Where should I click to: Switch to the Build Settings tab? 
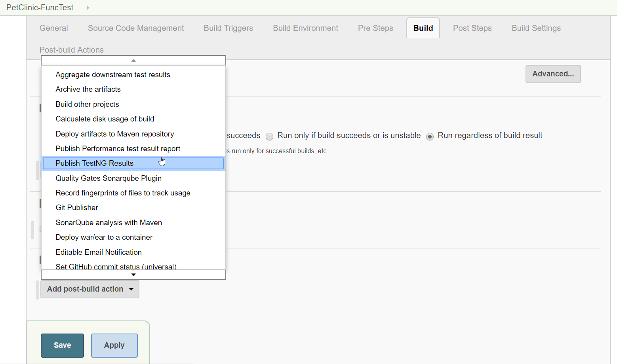click(536, 28)
